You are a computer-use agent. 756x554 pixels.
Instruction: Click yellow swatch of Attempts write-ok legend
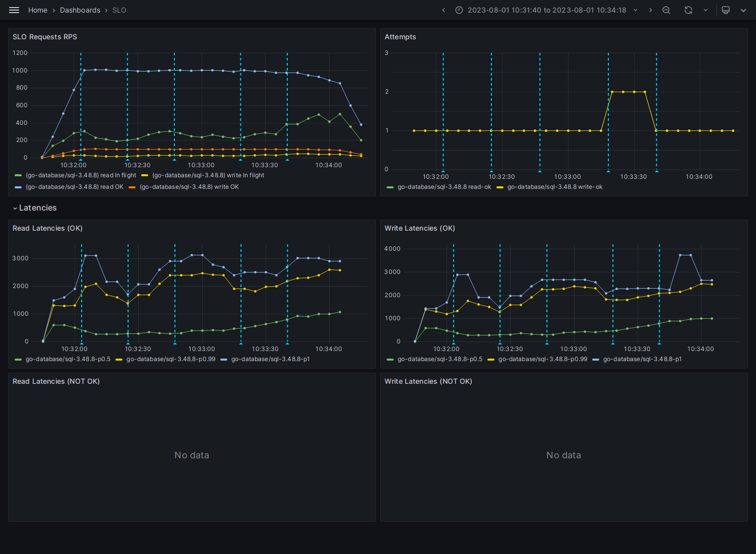tap(500, 187)
